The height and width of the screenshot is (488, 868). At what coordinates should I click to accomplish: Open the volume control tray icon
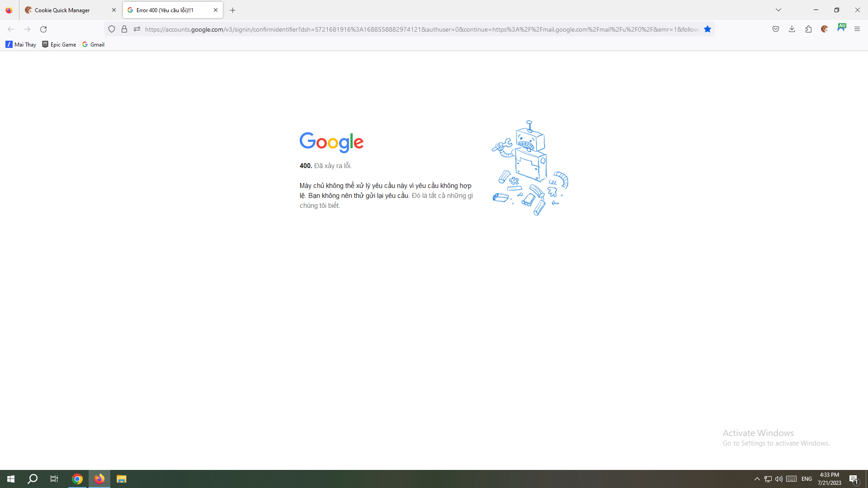click(778, 479)
